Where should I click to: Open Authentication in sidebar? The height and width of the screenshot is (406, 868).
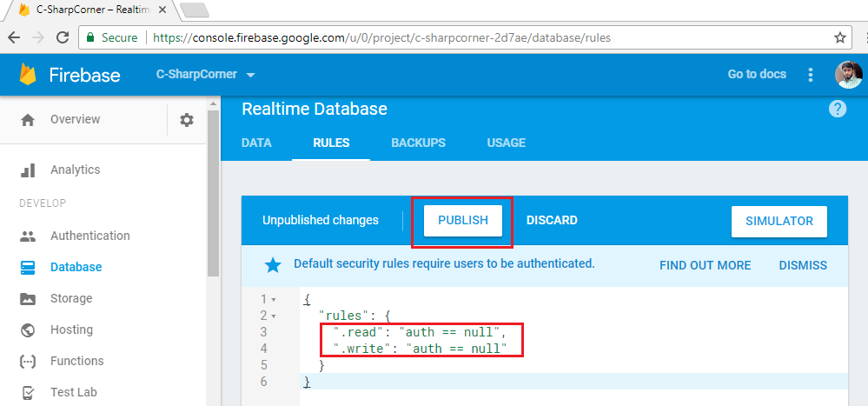[90, 236]
